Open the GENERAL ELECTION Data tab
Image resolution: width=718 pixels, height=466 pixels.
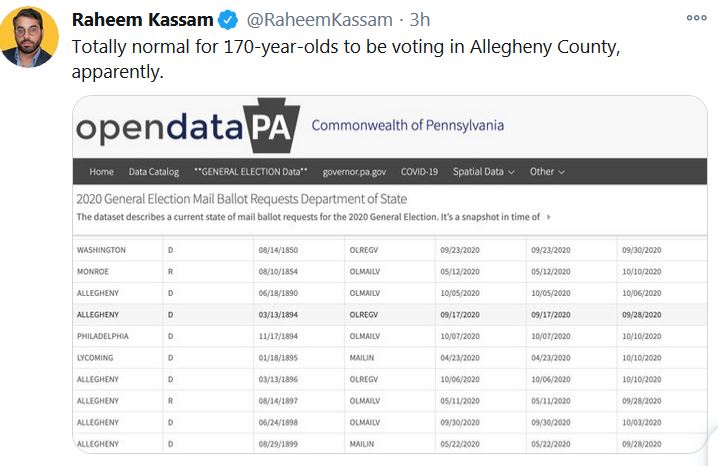(x=250, y=171)
